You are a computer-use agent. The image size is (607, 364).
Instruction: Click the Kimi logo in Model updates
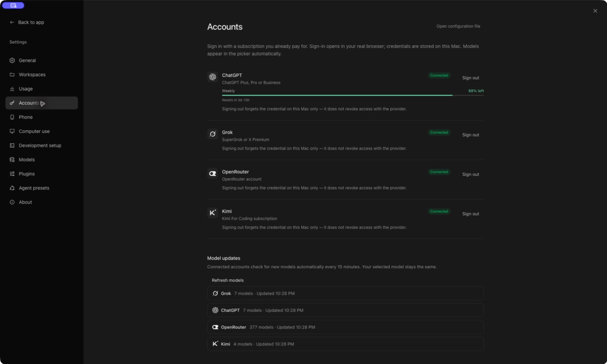215,344
